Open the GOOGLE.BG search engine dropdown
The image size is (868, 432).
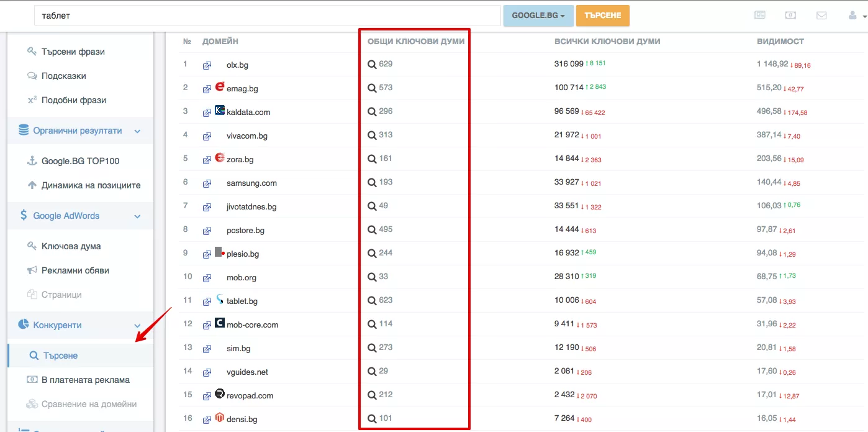[538, 16]
